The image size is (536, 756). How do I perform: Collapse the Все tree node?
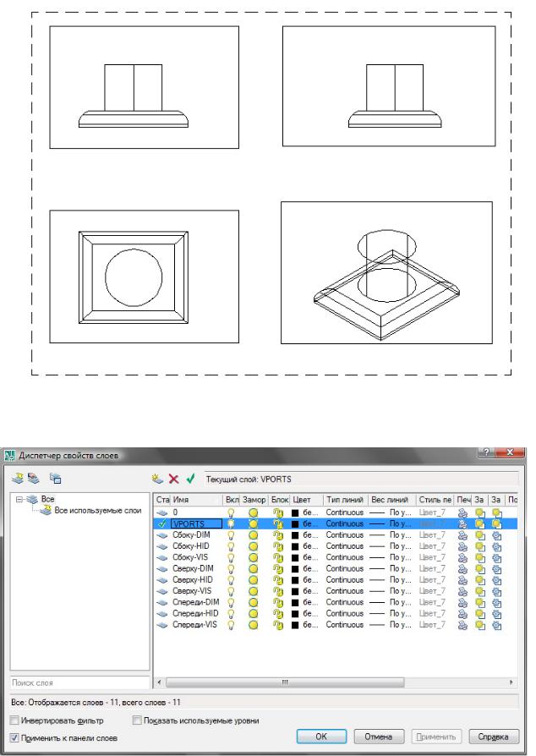click(19, 500)
